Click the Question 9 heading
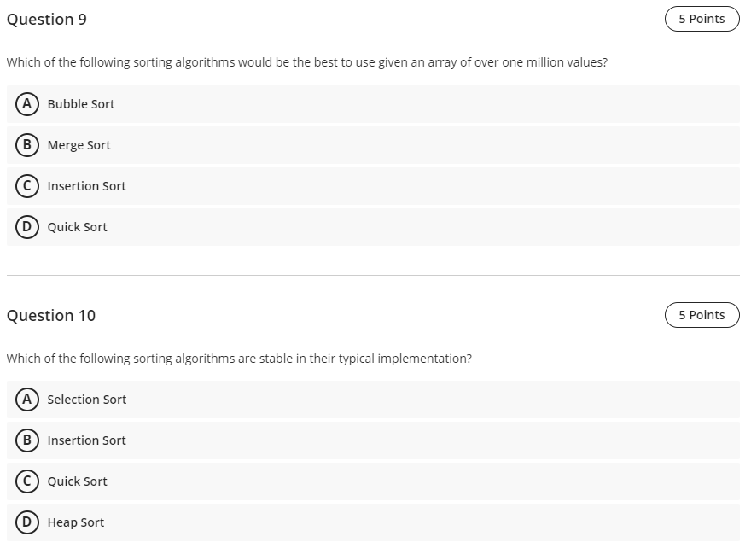This screenshot has width=751, height=560. [47, 19]
